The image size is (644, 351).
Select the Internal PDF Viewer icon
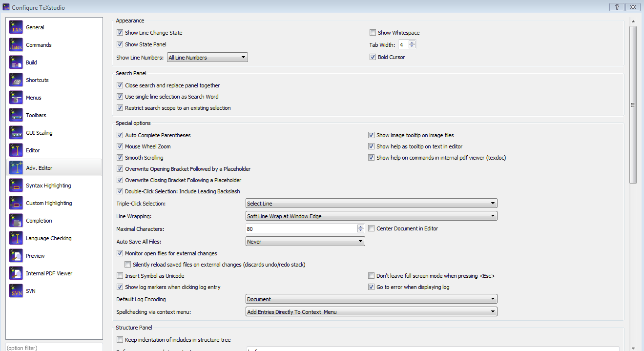(x=16, y=273)
